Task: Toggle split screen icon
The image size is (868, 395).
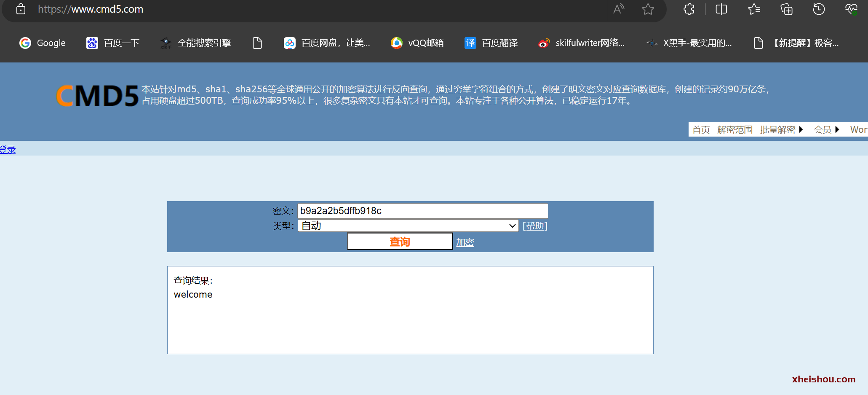Action: (721, 9)
